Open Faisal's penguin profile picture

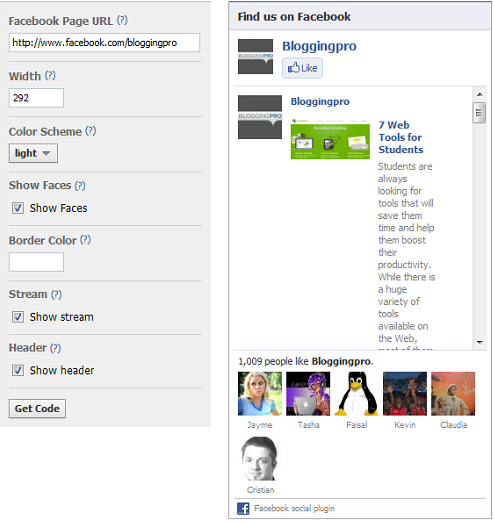(x=357, y=394)
